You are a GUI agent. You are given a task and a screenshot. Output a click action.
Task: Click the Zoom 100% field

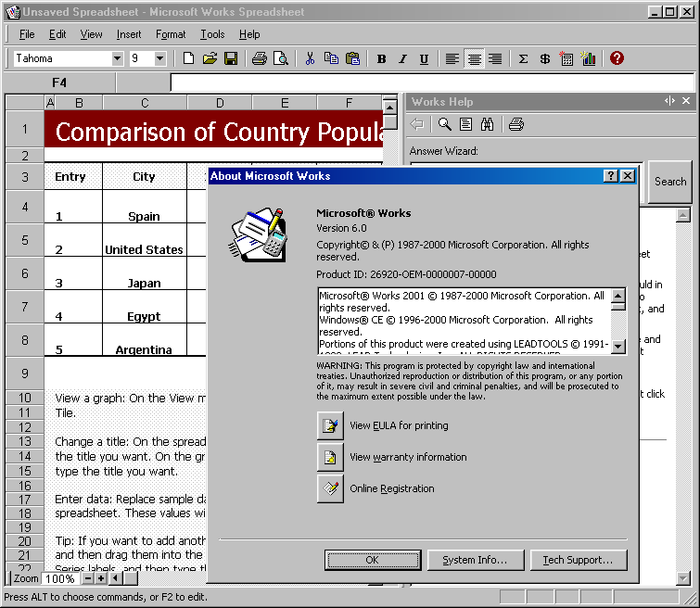pos(60,579)
